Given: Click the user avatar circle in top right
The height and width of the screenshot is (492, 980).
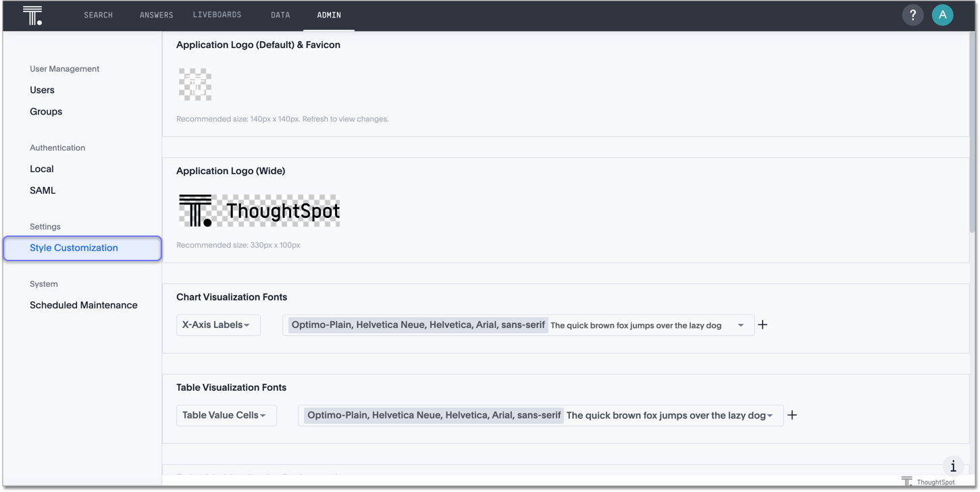Looking at the screenshot, I should point(943,15).
